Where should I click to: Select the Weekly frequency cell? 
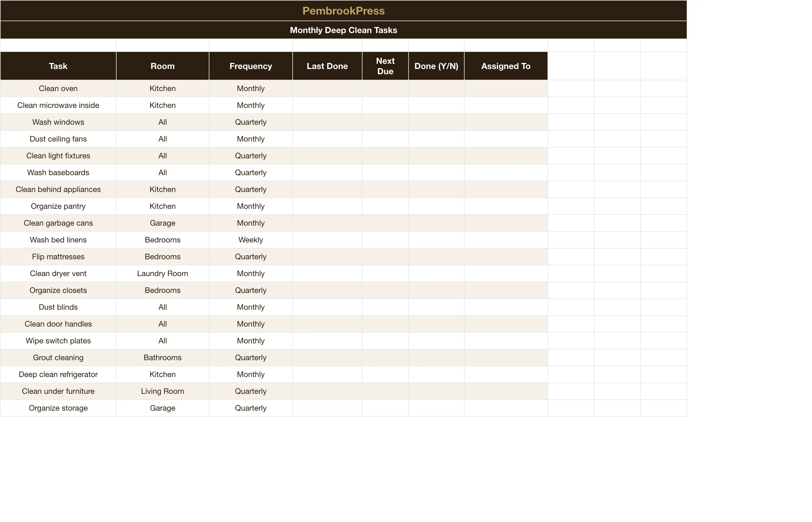[251, 240]
